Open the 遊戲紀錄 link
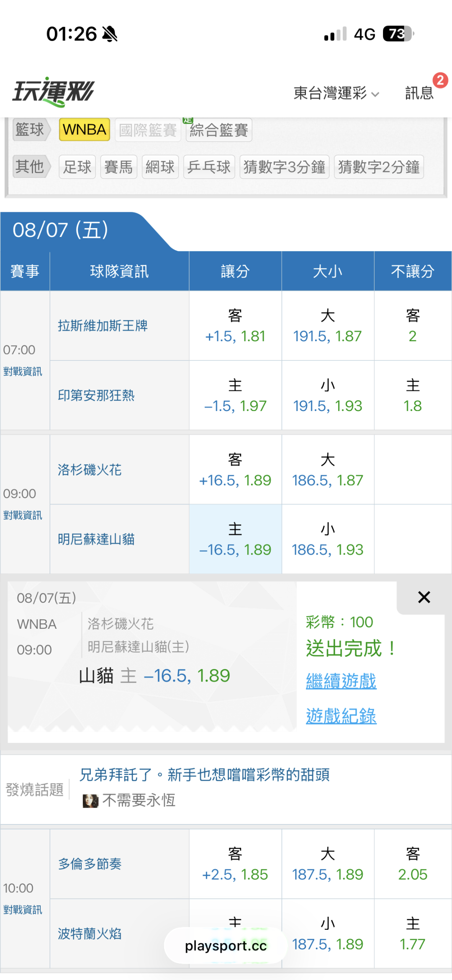 pos(341,716)
